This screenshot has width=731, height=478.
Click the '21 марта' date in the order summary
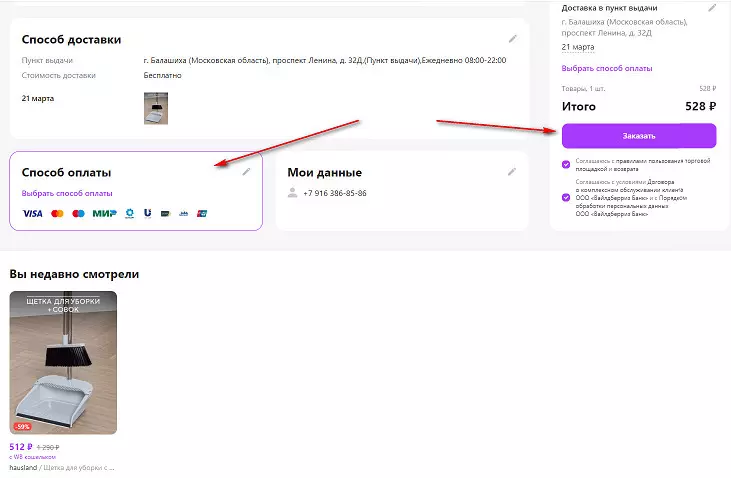coord(578,47)
